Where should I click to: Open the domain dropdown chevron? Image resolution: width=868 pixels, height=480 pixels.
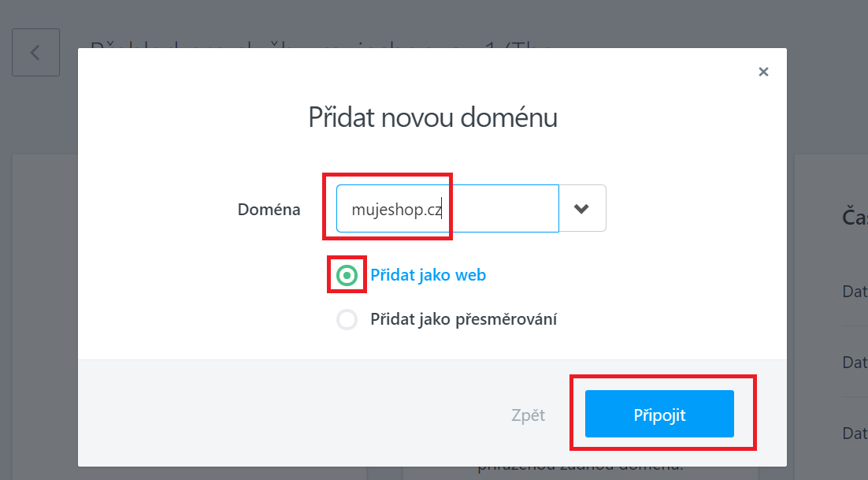click(582, 209)
